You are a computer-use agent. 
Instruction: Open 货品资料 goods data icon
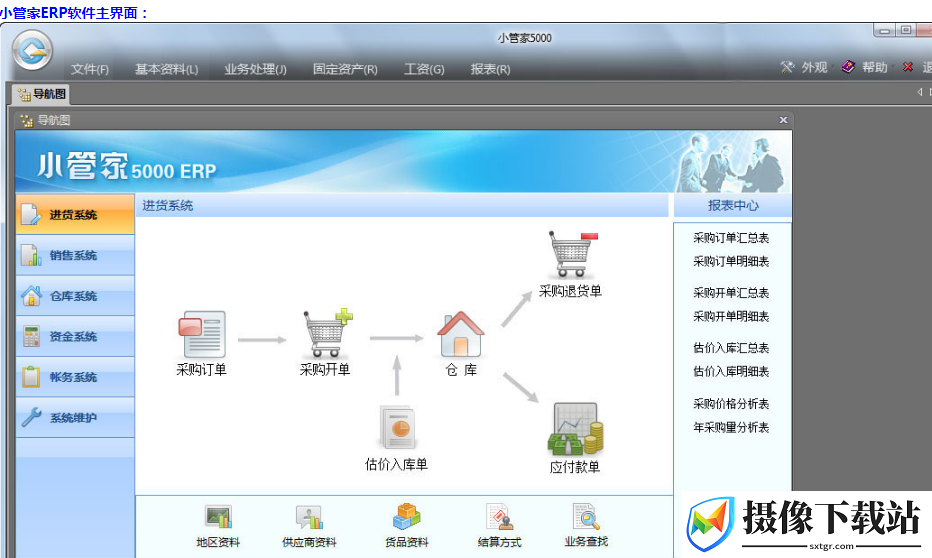pyautogui.click(x=407, y=516)
